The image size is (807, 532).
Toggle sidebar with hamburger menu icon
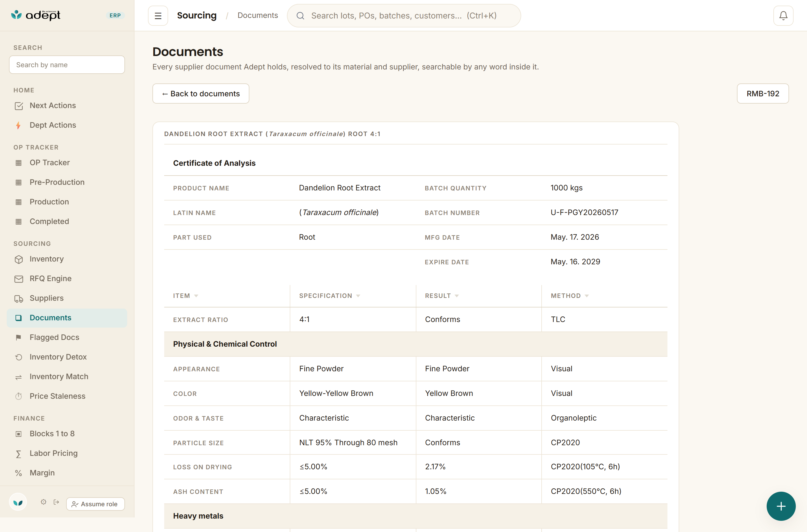click(158, 16)
